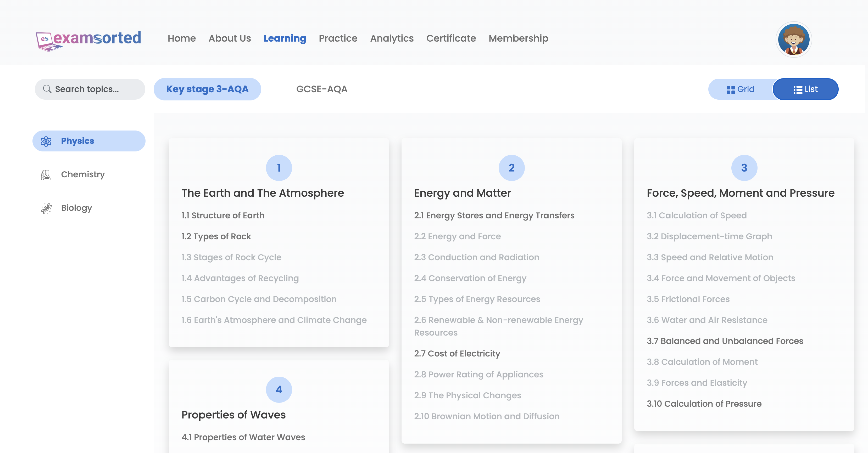Click The Earth and The Atmosphere heading

[x=263, y=193]
